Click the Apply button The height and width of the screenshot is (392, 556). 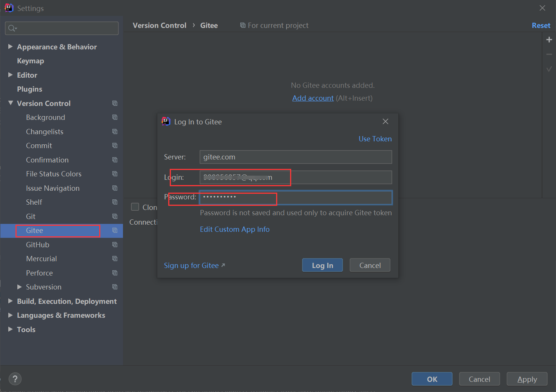(x=527, y=379)
